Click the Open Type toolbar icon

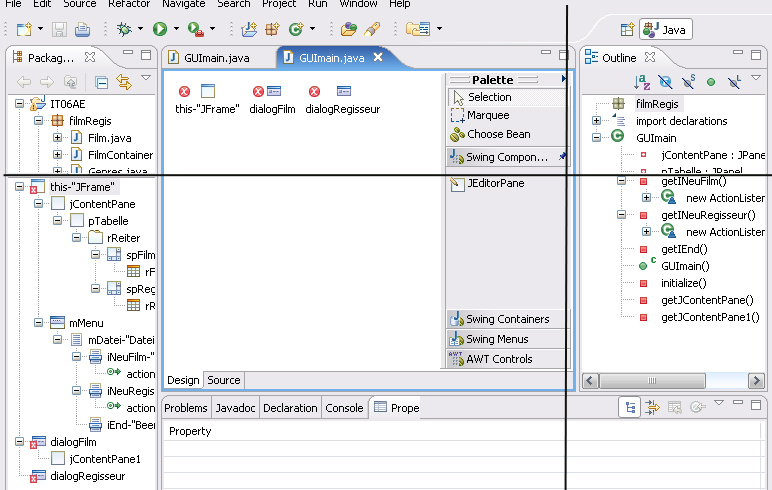(349, 30)
